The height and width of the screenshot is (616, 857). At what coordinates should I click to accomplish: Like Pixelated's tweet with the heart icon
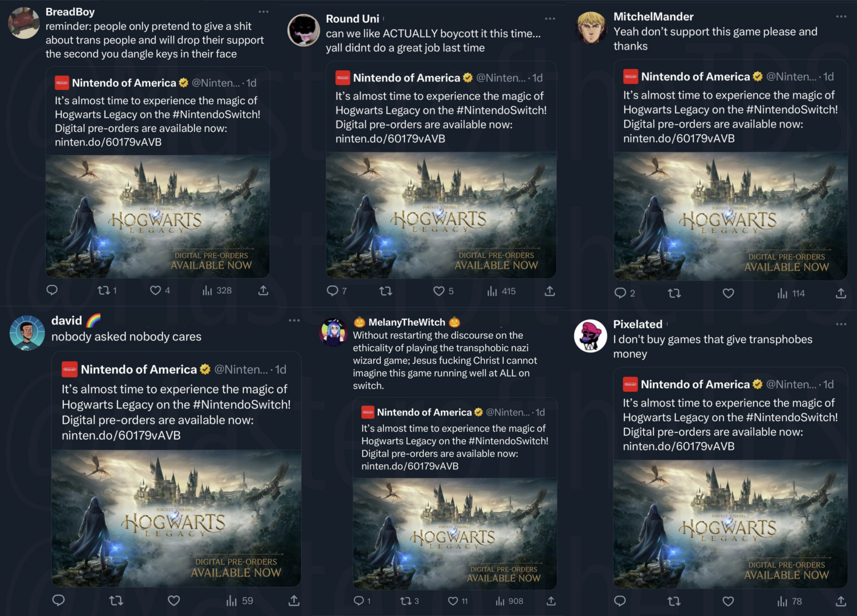(728, 601)
